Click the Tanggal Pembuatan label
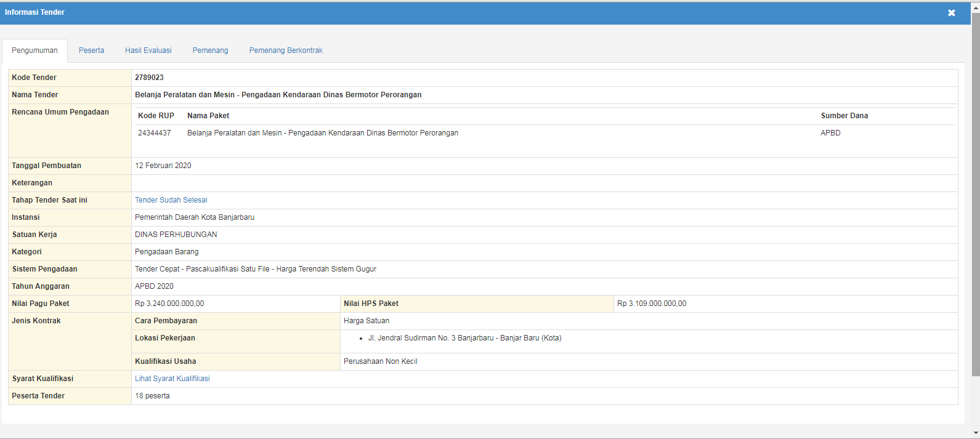Viewport: 980px width, 439px height. click(x=46, y=166)
